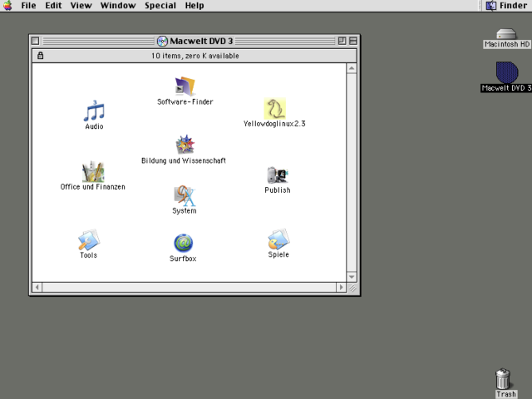Click the lock icon in window header
Viewport: 532px width, 399px height.
[41, 56]
